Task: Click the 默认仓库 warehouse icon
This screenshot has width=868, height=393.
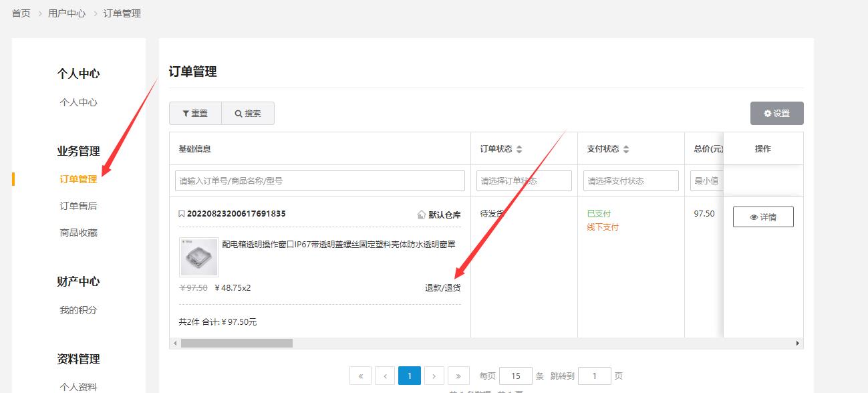Action: tap(421, 215)
